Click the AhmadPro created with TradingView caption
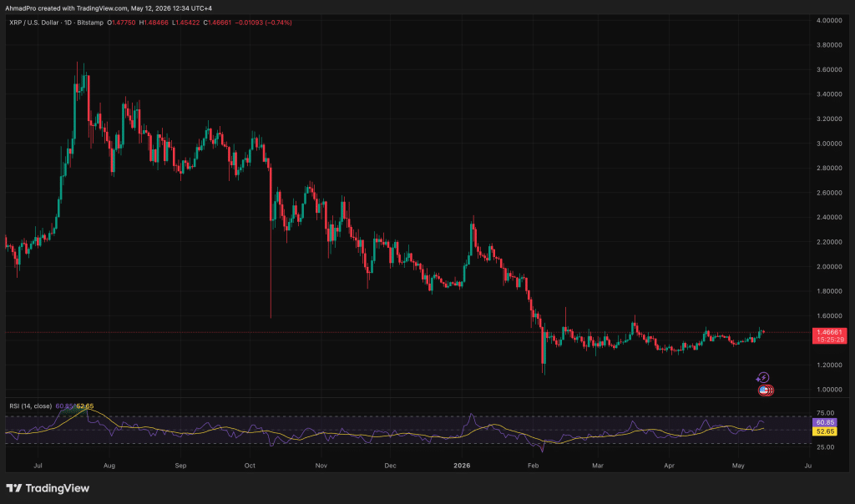The height and width of the screenshot is (504, 855). [109, 8]
